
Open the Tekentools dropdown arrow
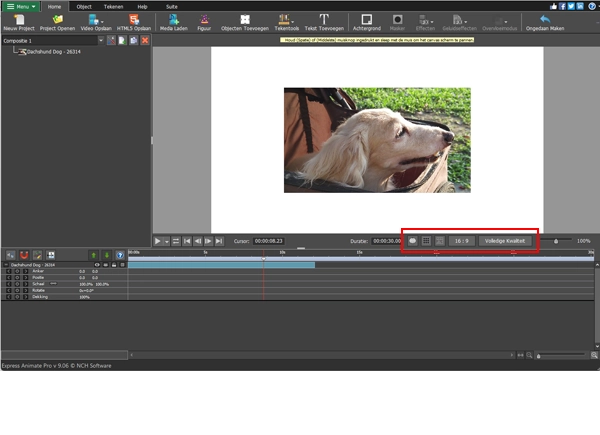[x=293, y=22]
